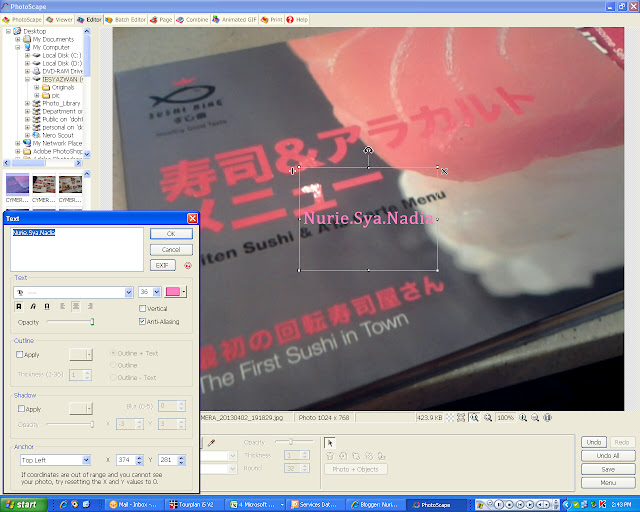Toggle italic text formatting in Text dialog
Image resolution: width=640 pixels, height=512 pixels.
click(x=33, y=306)
